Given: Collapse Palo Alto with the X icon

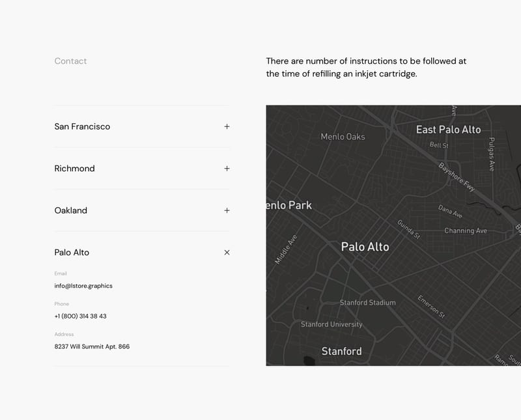Looking at the screenshot, I should [227, 253].
